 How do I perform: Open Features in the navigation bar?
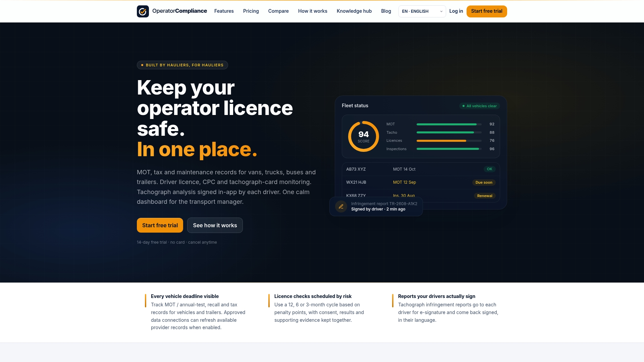tap(224, 11)
